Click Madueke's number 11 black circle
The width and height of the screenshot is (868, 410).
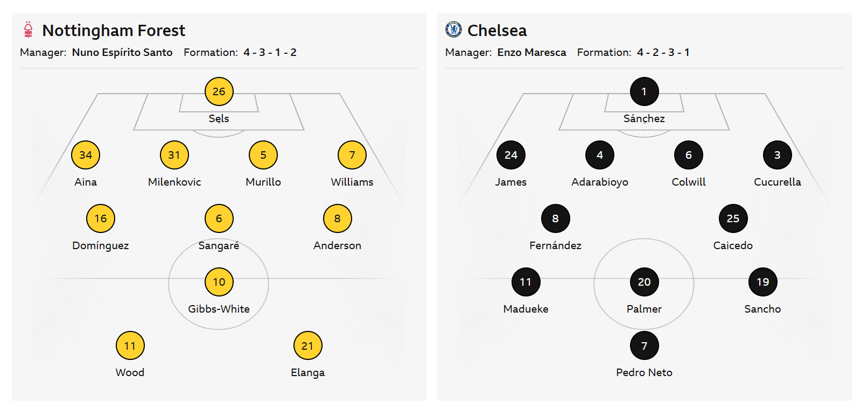tap(526, 282)
